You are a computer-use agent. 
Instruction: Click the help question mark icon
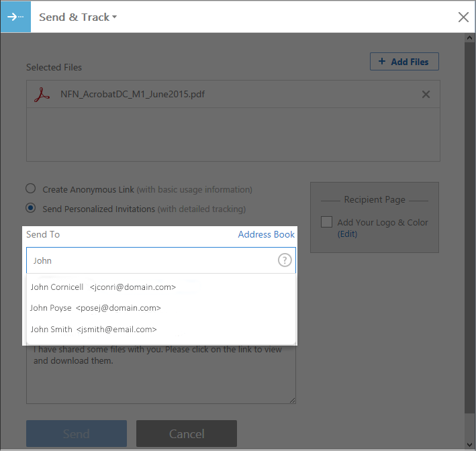[285, 260]
